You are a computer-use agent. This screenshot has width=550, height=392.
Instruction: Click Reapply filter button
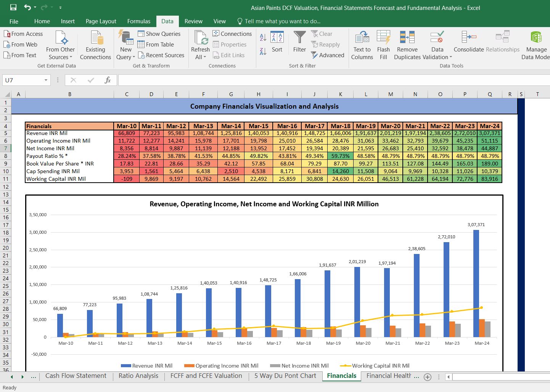click(x=325, y=44)
